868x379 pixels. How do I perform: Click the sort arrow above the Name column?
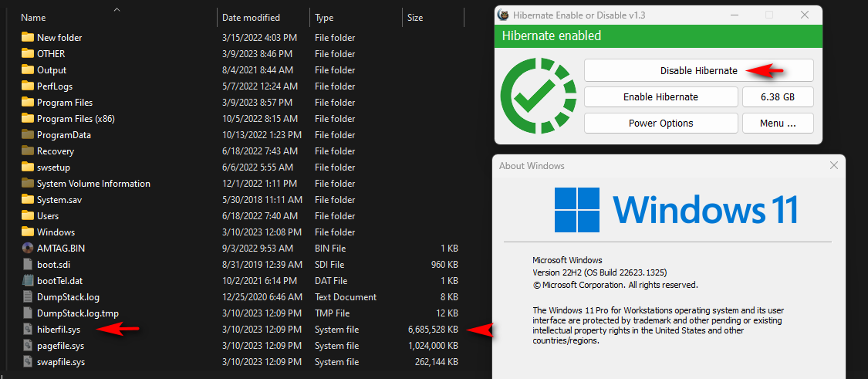[x=117, y=9]
